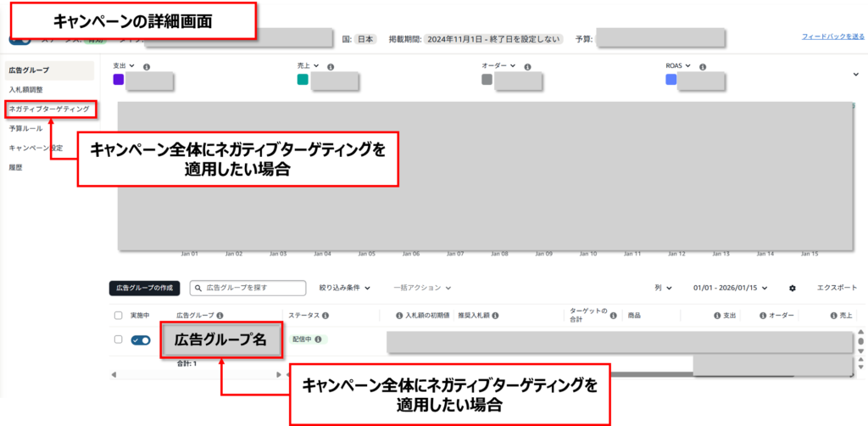Image resolution: width=868 pixels, height=426 pixels.
Task: Click info icon beside 支出 column header
Action: click(716, 315)
